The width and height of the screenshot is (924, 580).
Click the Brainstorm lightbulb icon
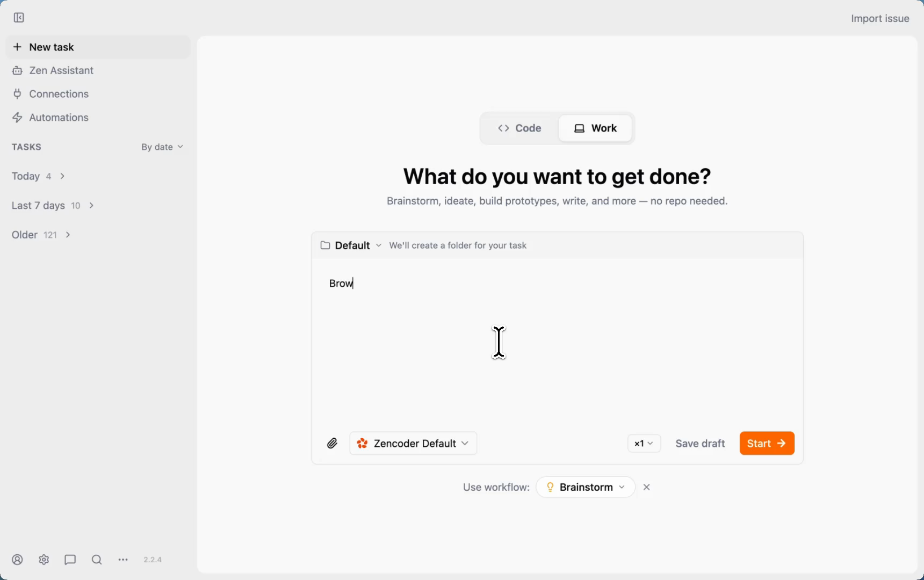click(550, 487)
